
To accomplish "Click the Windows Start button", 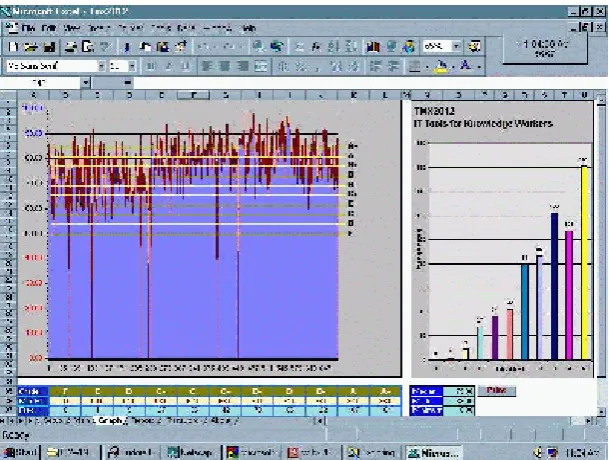I will click(20, 452).
